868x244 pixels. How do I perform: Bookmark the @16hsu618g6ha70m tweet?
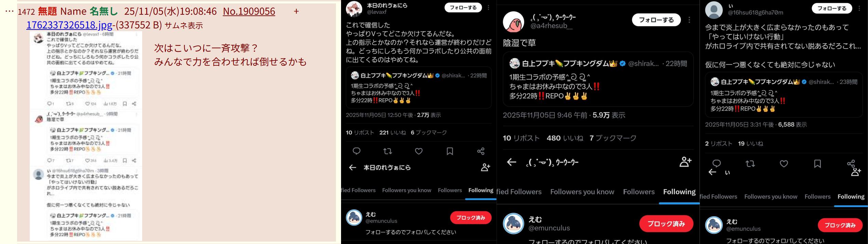pyautogui.click(x=817, y=164)
